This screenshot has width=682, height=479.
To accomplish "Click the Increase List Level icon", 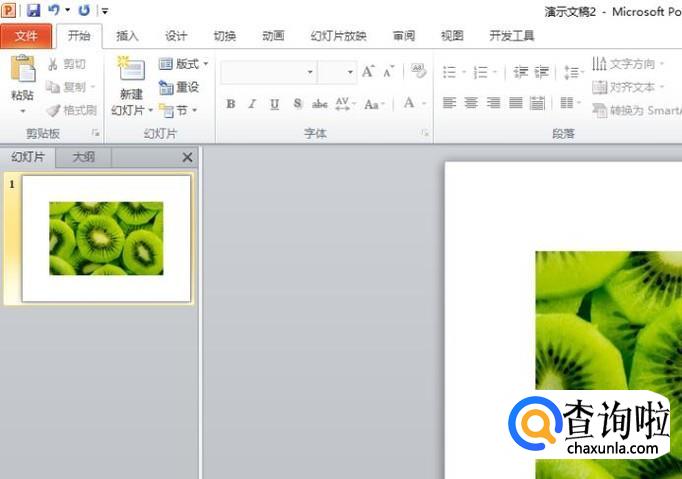I will tap(542, 72).
